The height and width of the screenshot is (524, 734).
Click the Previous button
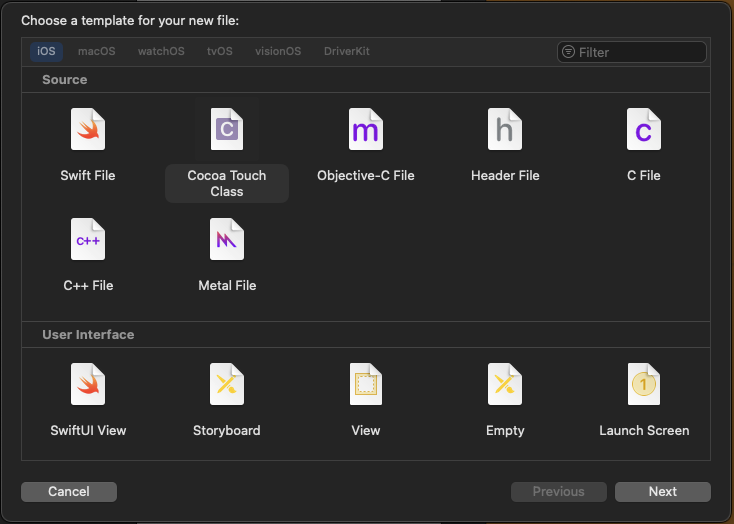(558, 492)
